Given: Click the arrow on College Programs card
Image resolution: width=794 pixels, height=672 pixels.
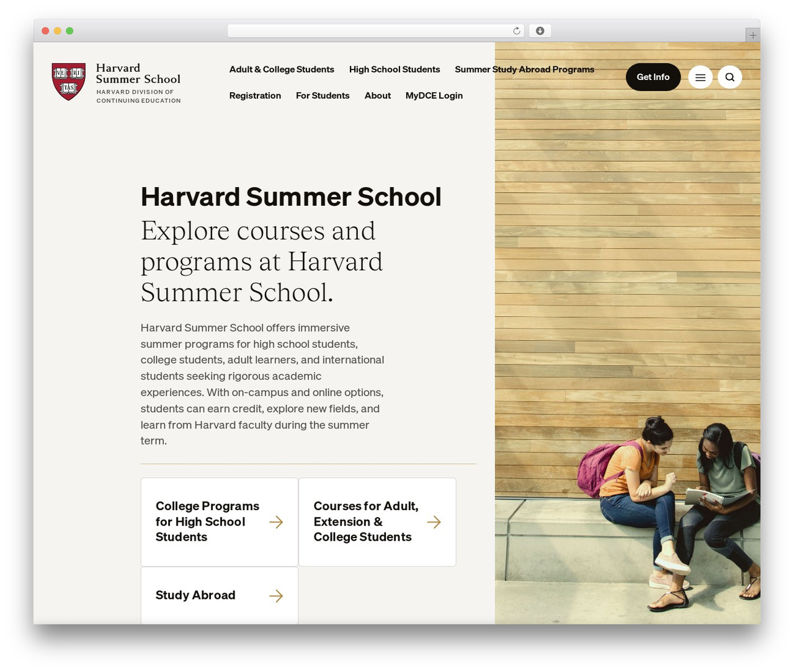Looking at the screenshot, I should click(x=277, y=522).
